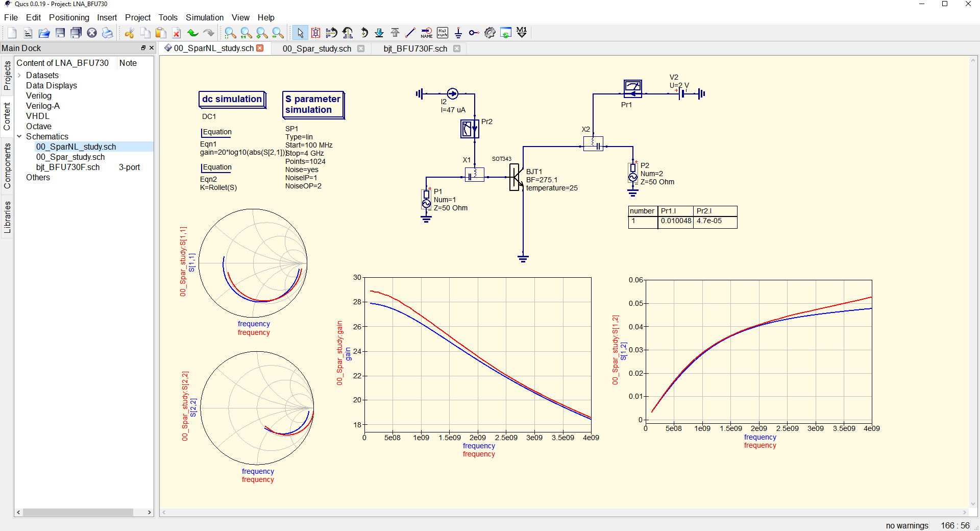Place a ground symbol
This screenshot has height=531, width=980.
[x=458, y=33]
